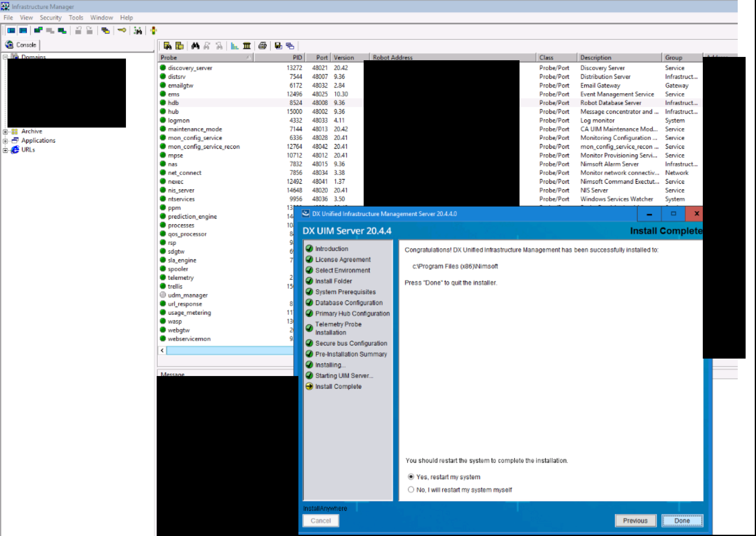Click the "Database Configuration" installer step

(x=349, y=302)
